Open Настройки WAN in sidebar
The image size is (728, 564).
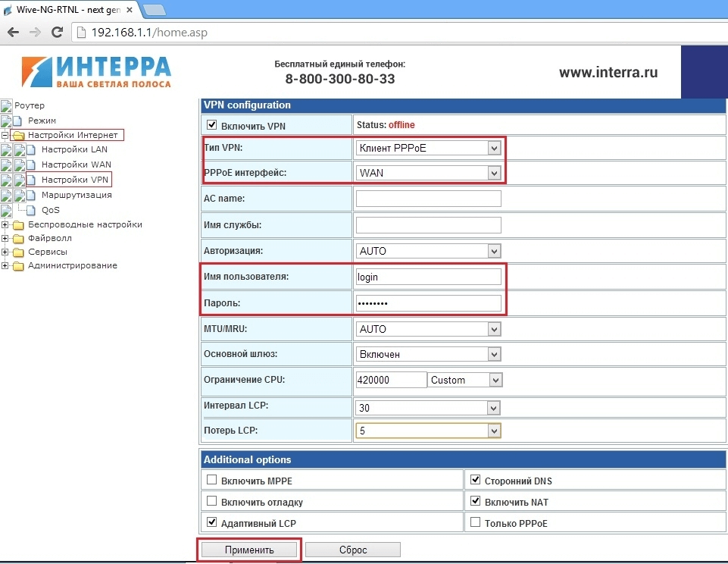click(x=76, y=164)
